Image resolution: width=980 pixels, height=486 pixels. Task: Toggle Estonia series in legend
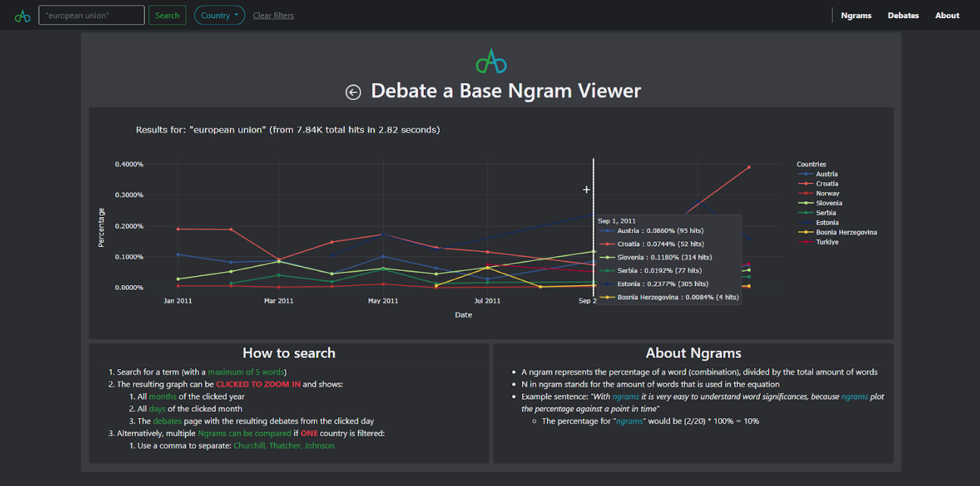827,223
